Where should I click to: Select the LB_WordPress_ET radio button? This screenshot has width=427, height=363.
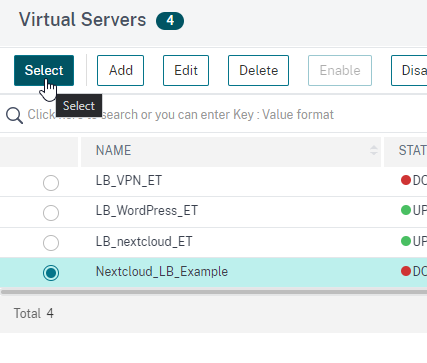click(x=51, y=213)
